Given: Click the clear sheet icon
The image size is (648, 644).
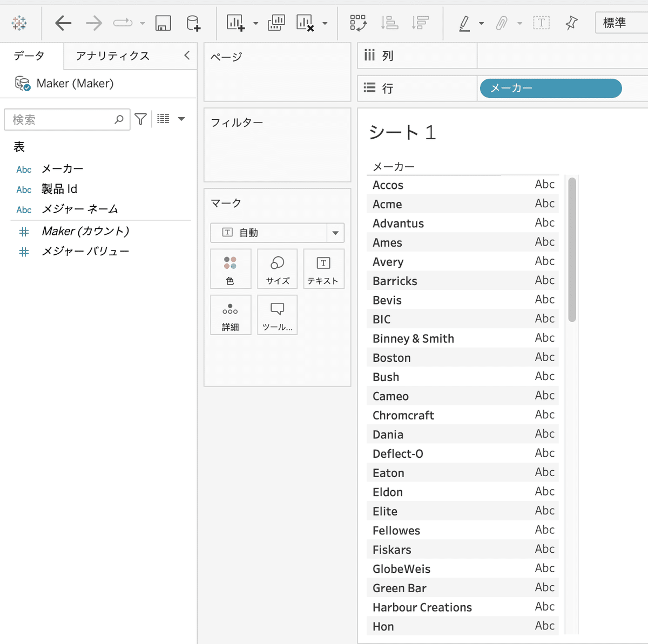Looking at the screenshot, I should tap(305, 23).
